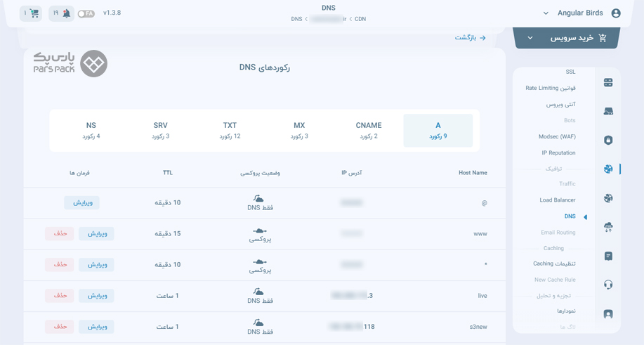This screenshot has height=345, width=644.
Task: Click the server icon in sidebar
Action: pyautogui.click(x=608, y=82)
